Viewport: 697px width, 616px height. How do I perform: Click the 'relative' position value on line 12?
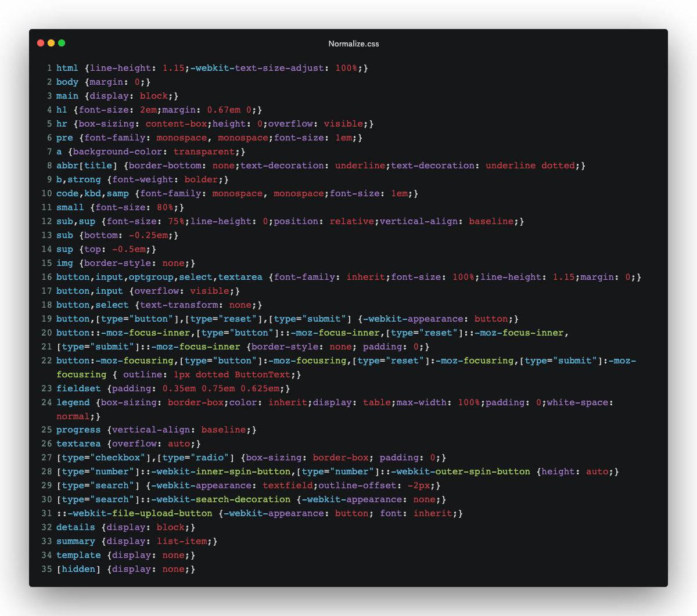pos(352,221)
